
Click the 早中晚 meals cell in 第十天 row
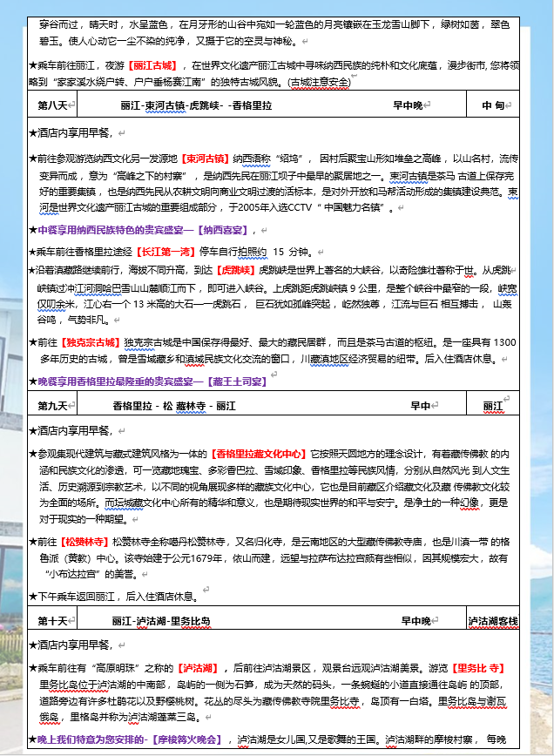pyautogui.click(x=416, y=621)
